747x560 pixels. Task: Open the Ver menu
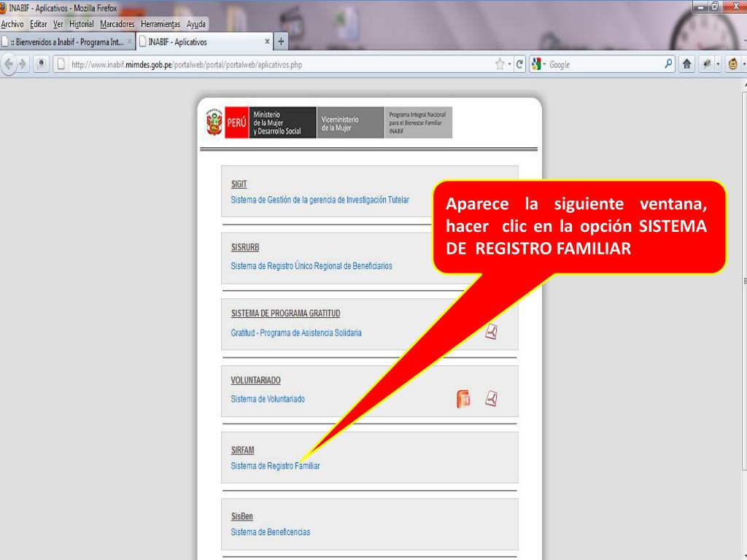(x=58, y=24)
